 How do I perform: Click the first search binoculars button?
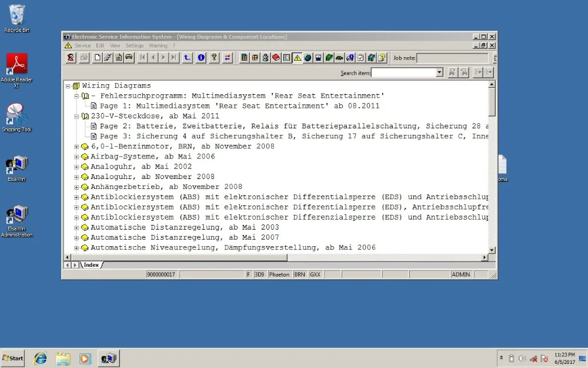[453, 72]
